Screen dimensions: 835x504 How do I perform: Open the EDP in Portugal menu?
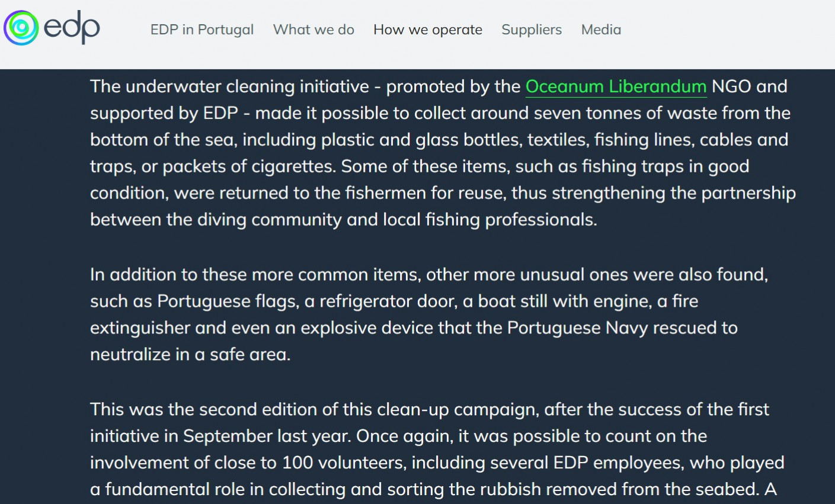(201, 30)
